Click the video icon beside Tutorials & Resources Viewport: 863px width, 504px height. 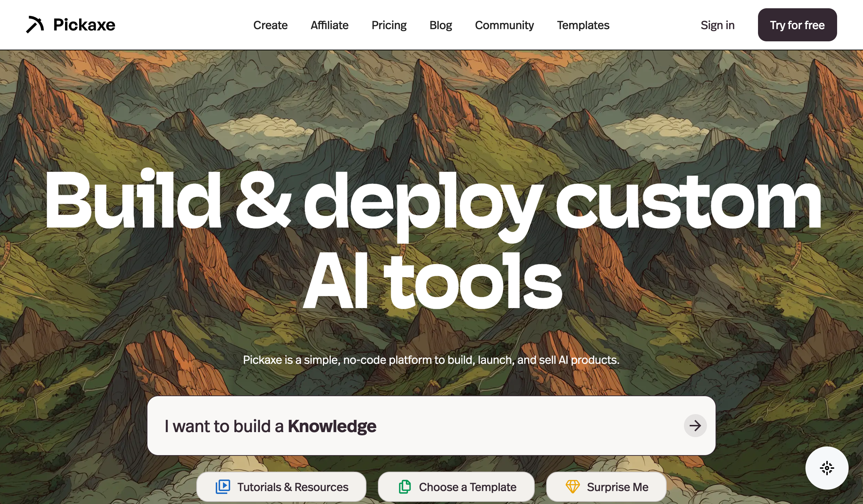click(223, 487)
